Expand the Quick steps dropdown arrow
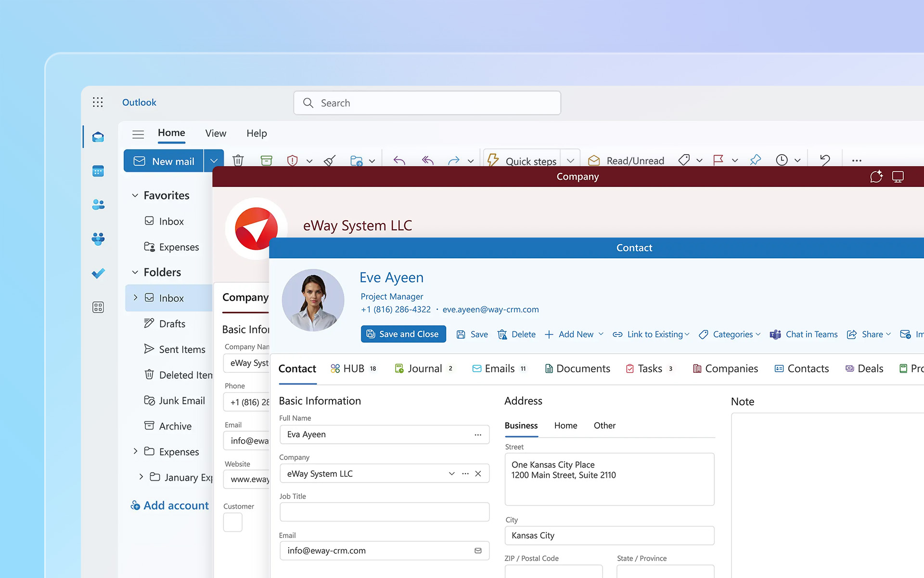The height and width of the screenshot is (578, 924). (571, 160)
